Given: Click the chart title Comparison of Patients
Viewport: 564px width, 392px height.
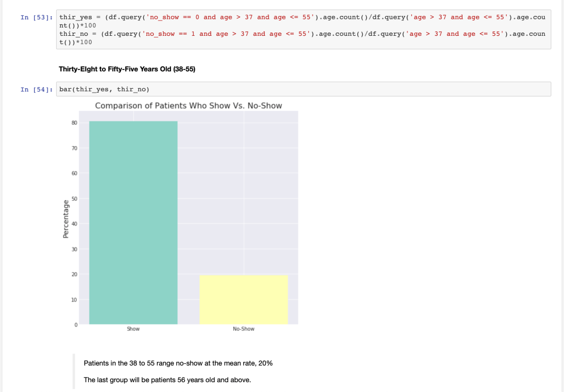Looking at the screenshot, I should (x=188, y=105).
